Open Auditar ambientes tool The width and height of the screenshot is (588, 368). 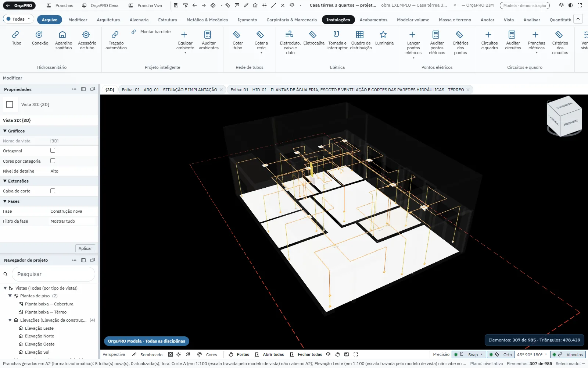pyautogui.click(x=208, y=40)
